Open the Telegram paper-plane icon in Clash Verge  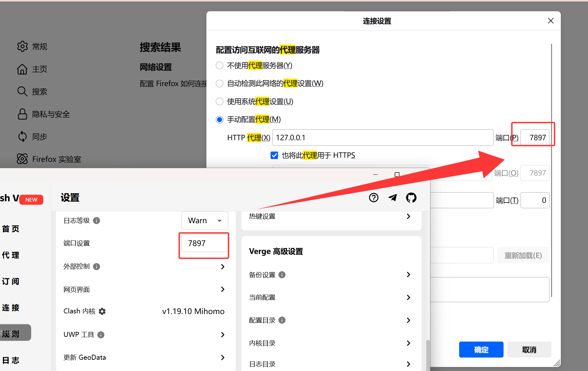tap(393, 198)
